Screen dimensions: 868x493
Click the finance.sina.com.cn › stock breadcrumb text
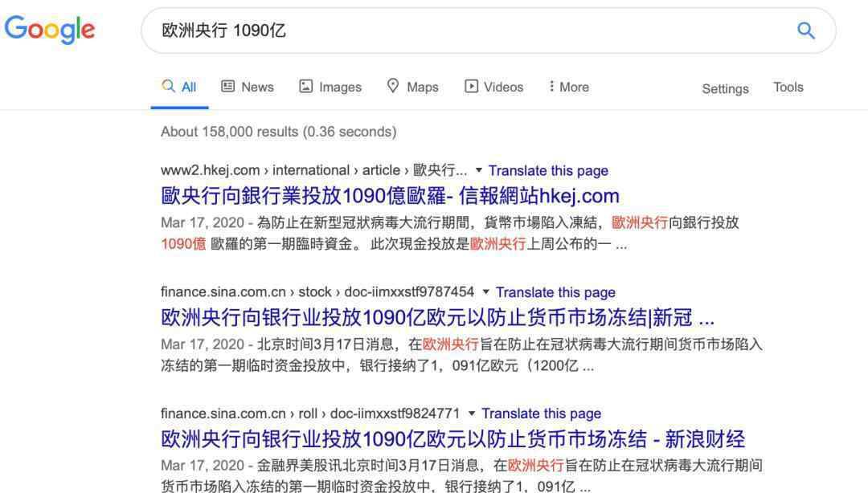pyautogui.click(x=317, y=291)
